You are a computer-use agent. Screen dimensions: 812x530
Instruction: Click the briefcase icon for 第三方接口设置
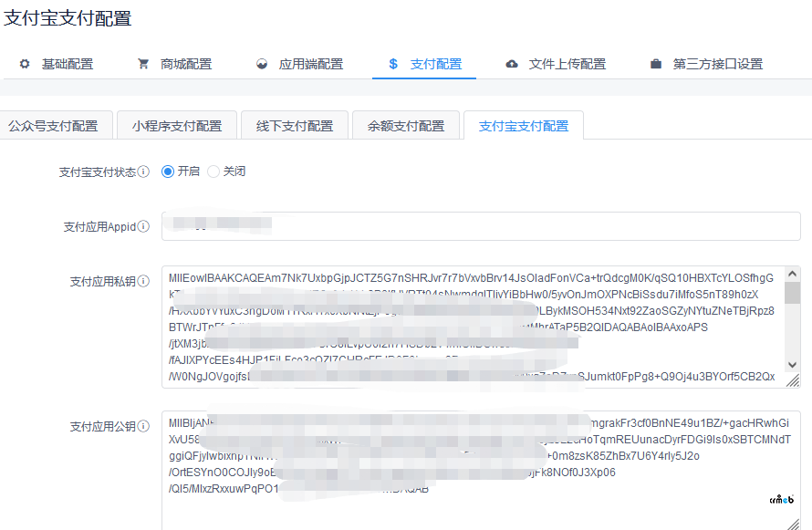coord(656,64)
